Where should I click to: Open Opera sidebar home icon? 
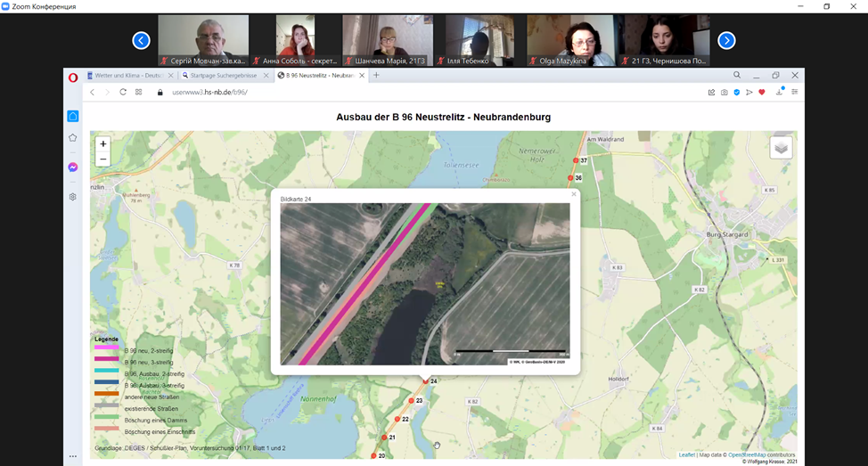(73, 116)
